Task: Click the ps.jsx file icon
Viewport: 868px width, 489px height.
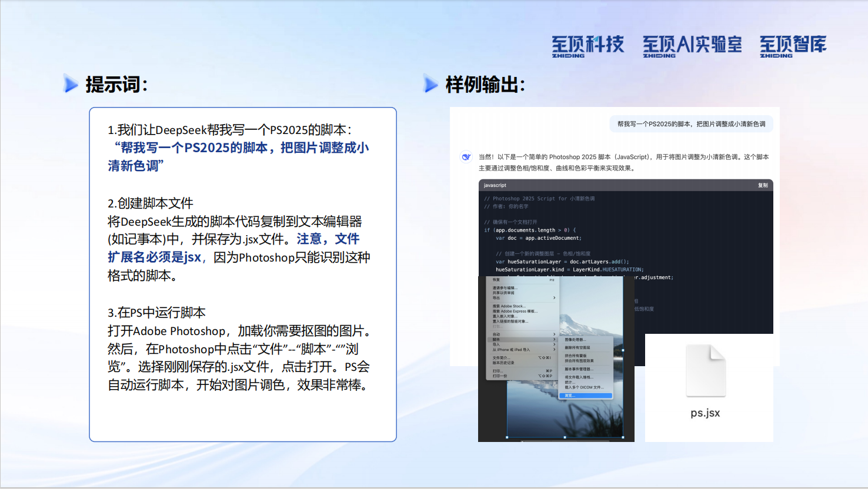Action: click(x=706, y=370)
